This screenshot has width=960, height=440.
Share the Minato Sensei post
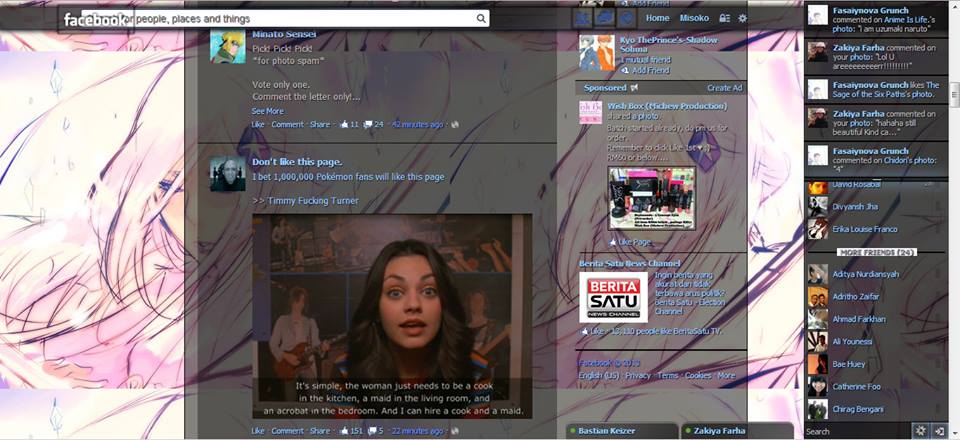(320, 124)
